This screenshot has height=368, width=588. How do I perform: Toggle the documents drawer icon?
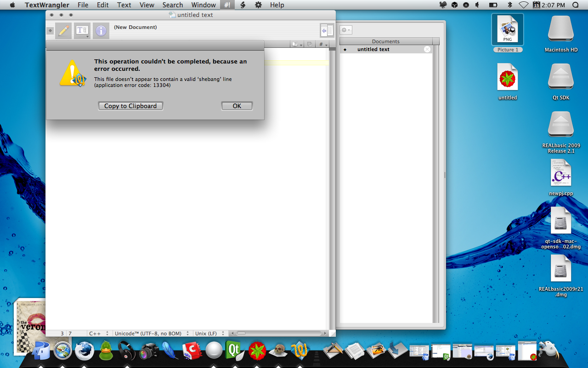327,30
